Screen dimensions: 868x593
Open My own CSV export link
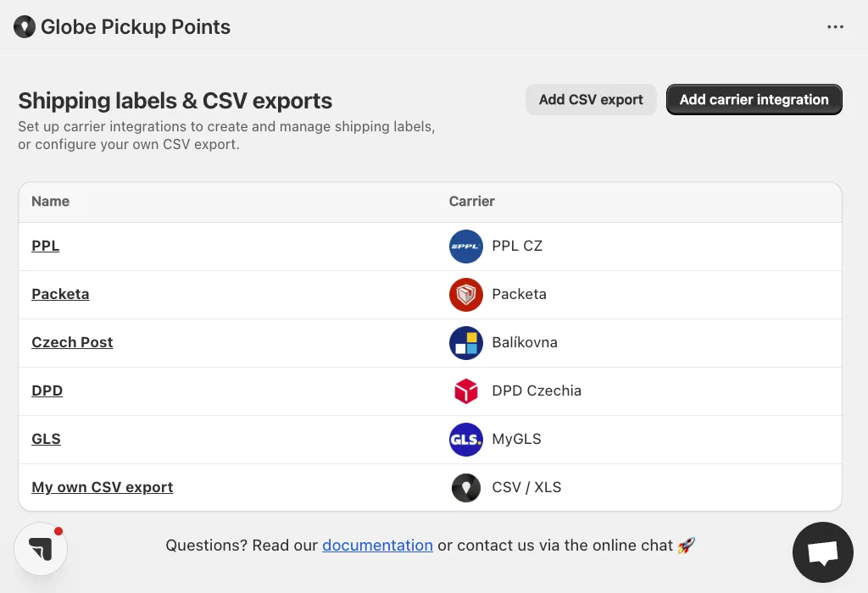103,487
